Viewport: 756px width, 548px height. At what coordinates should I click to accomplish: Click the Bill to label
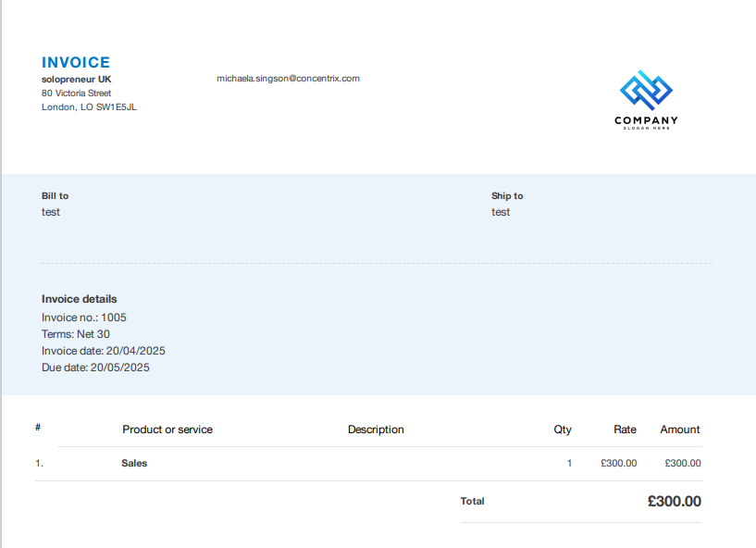coord(55,196)
